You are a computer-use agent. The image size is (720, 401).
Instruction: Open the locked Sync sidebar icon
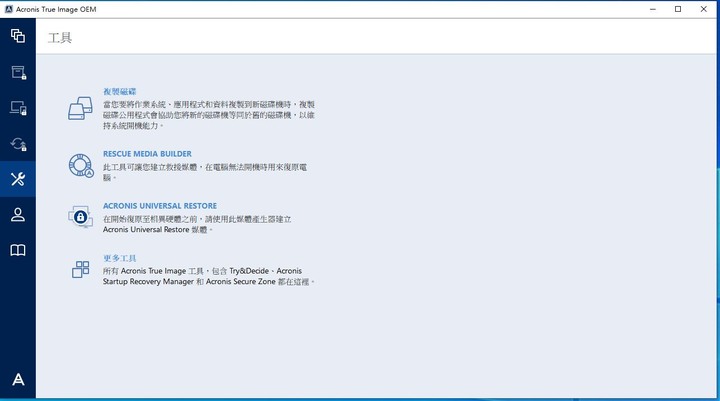coord(18,144)
